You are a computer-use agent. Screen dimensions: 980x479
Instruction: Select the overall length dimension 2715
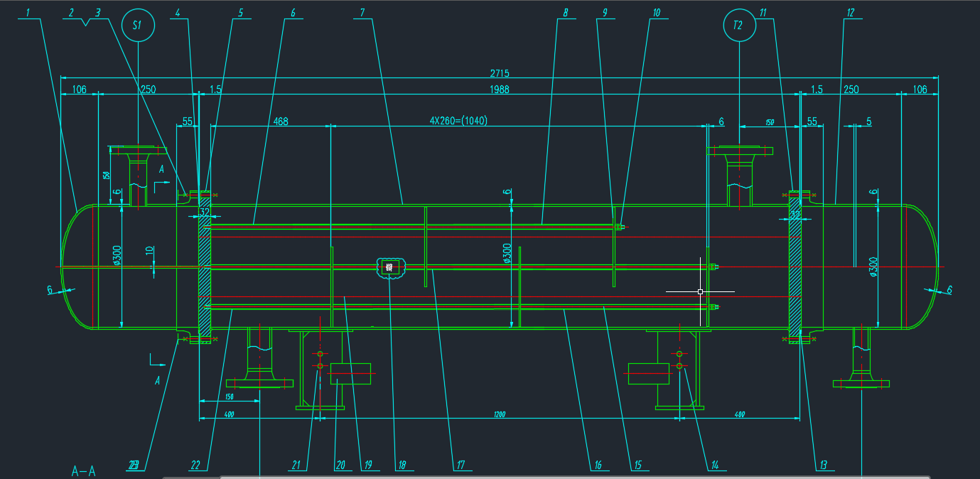[x=500, y=73]
